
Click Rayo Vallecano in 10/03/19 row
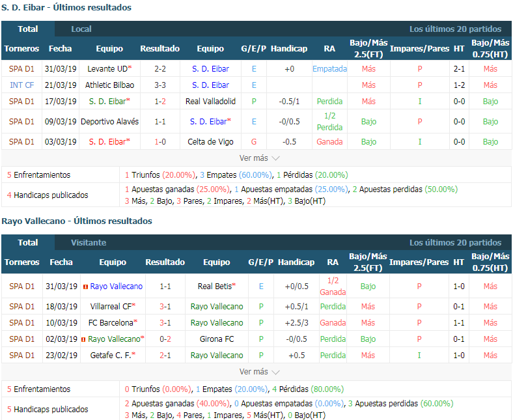pyautogui.click(x=217, y=323)
